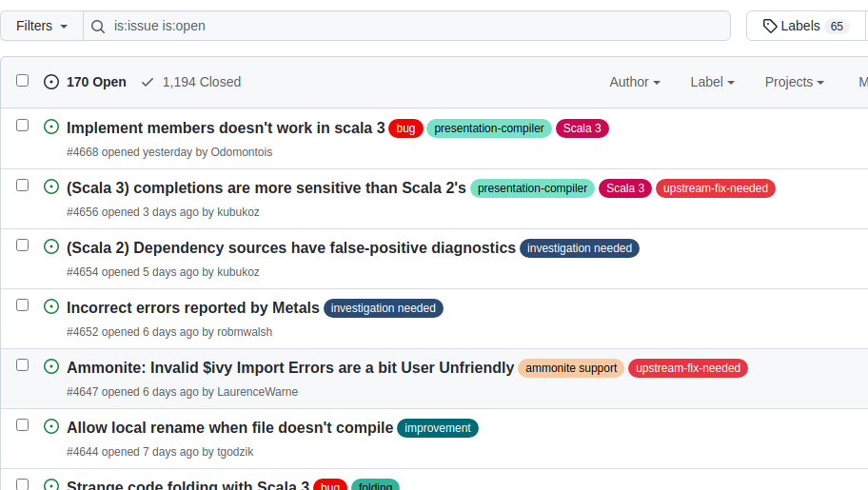Screen dimensions: 868x490
Task: Check the box for issue #4647 Ammonite
Action: click(22, 364)
